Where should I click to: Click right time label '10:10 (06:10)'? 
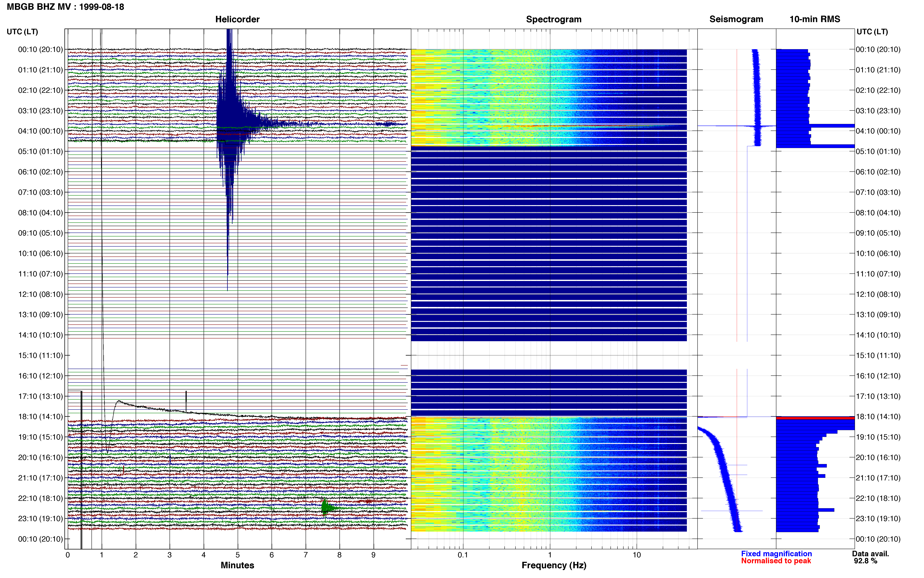[878, 253]
